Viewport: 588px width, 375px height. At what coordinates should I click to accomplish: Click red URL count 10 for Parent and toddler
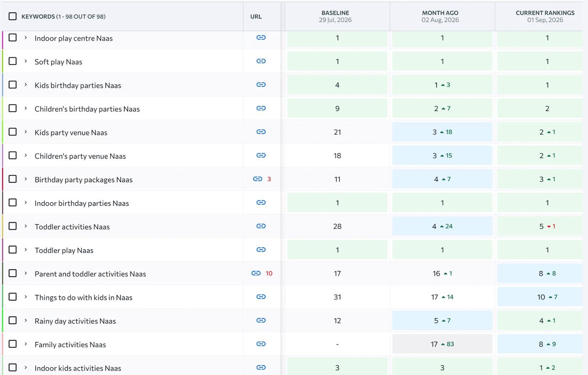pos(269,273)
